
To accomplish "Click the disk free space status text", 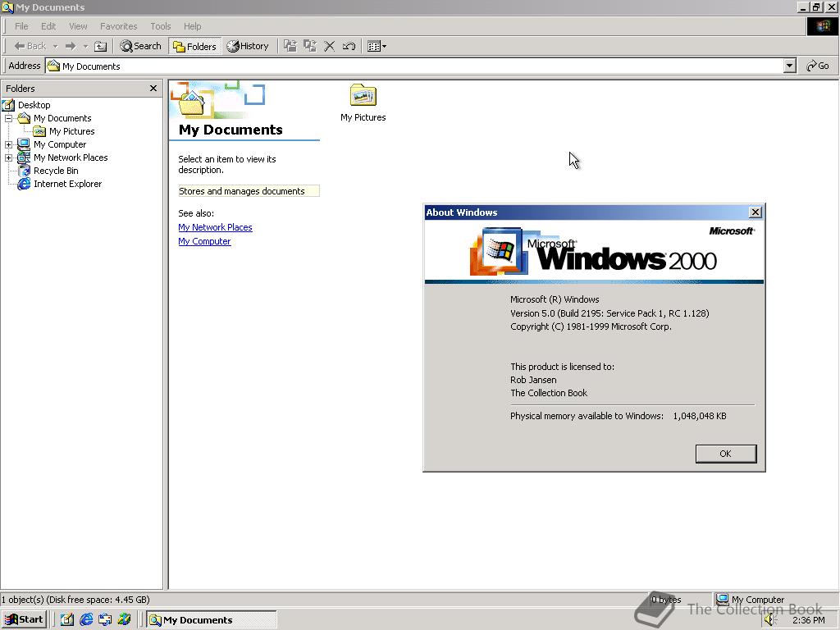I will (75, 600).
